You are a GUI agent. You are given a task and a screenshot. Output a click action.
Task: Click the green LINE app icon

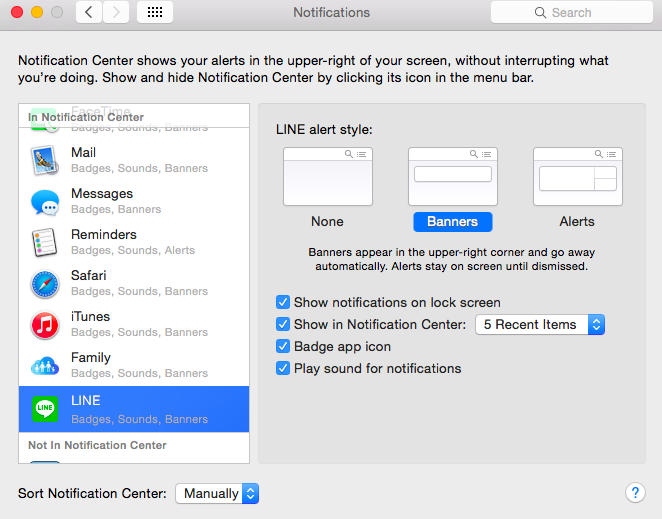(45, 408)
